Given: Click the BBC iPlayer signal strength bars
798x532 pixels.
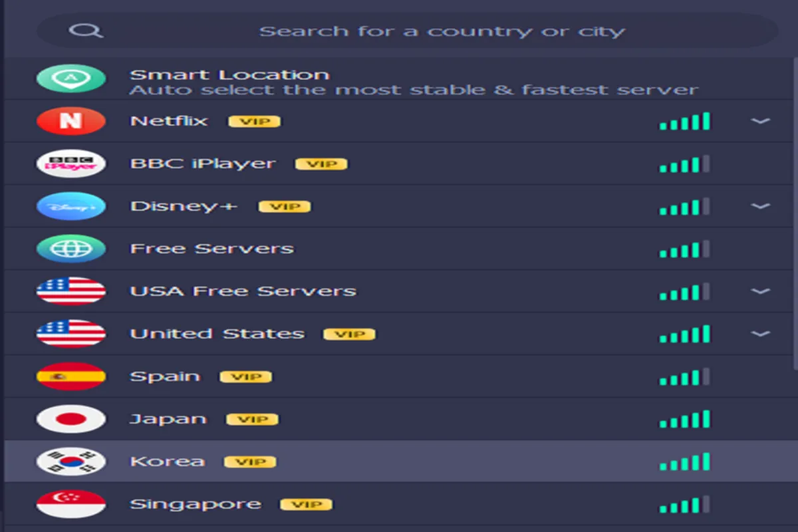Looking at the screenshot, I should click(685, 164).
